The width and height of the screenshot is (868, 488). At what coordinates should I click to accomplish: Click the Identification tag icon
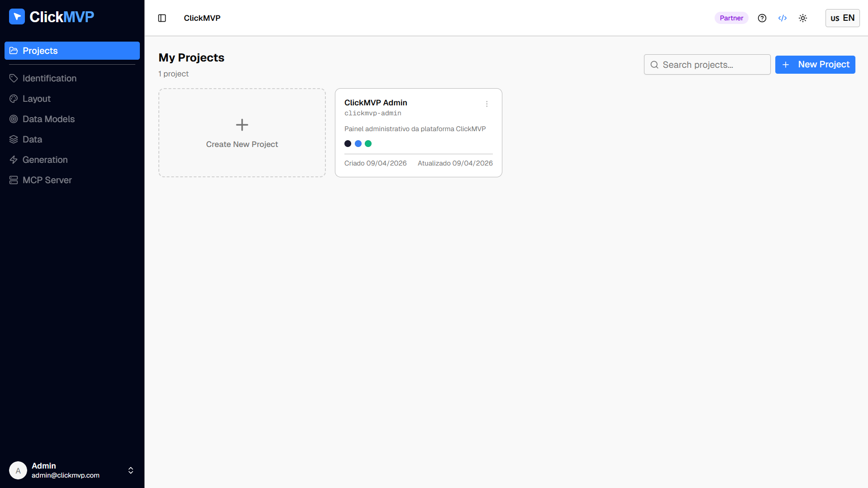pos(14,78)
